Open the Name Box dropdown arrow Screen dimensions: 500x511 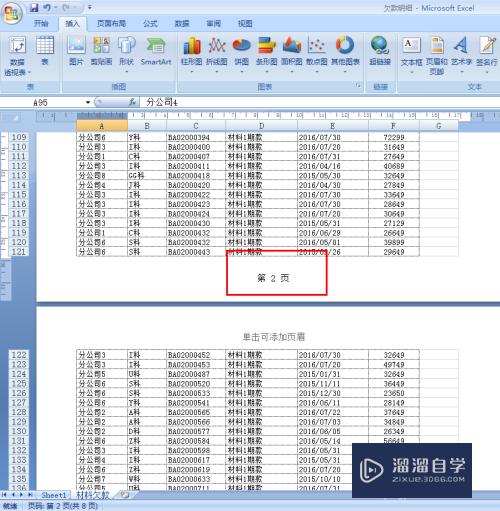click(x=88, y=102)
